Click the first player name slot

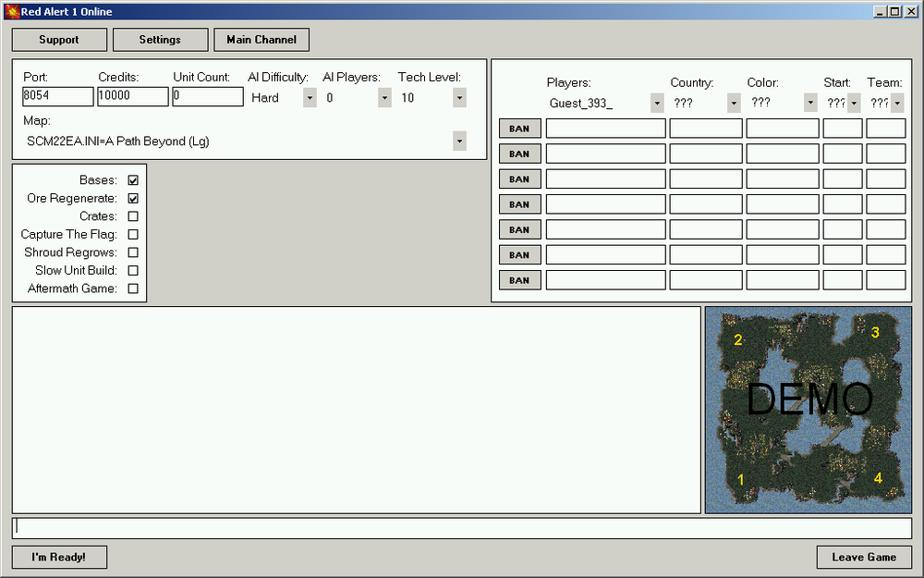click(x=606, y=128)
